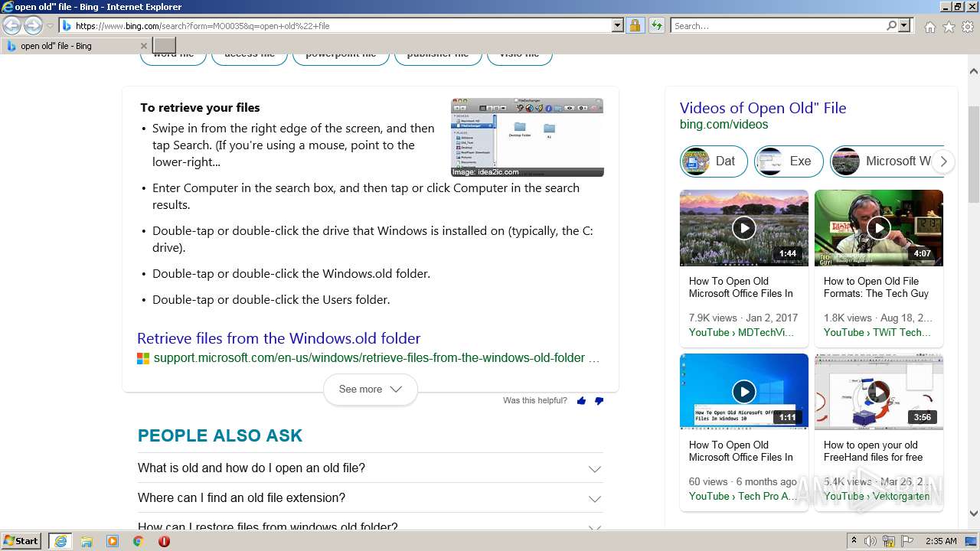Go back with the browser Back arrow
The width and height of the screenshot is (980, 551).
(12, 26)
